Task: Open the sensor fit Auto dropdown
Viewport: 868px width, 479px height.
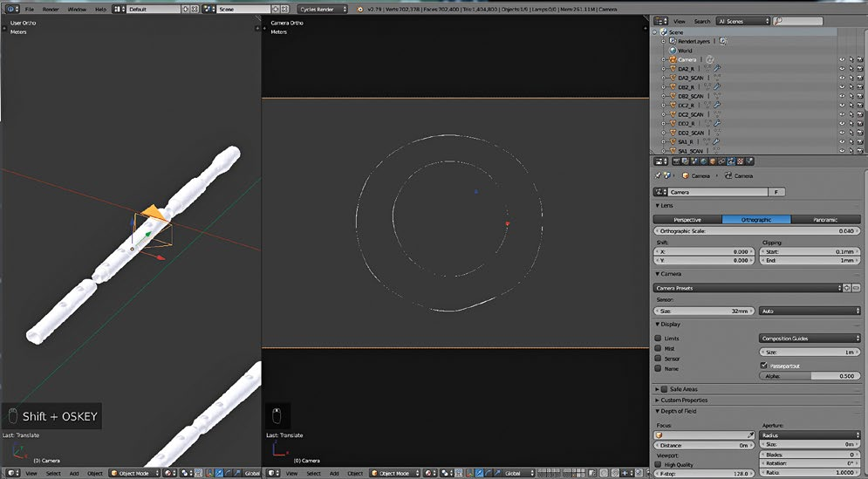Action: [810, 311]
